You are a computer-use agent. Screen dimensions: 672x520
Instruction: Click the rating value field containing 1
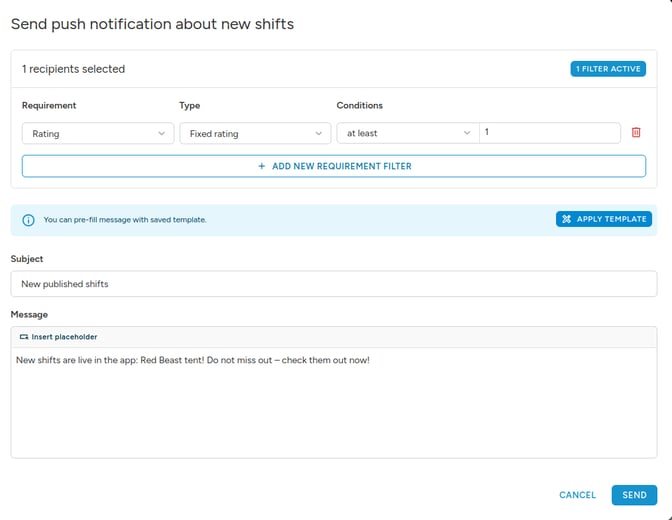549,133
